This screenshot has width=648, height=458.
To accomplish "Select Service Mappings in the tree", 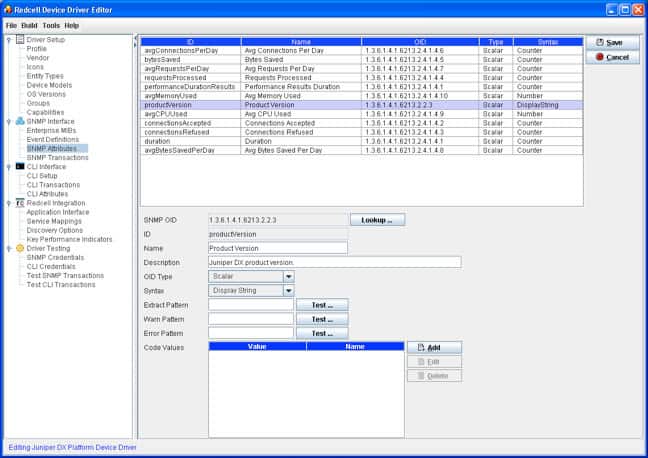I will click(54, 221).
